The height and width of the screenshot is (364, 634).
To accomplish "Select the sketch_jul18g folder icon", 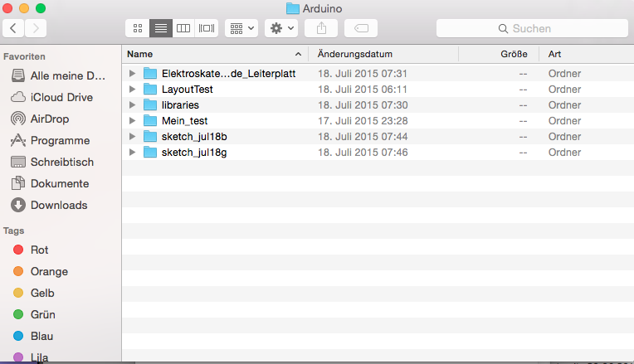I will (x=150, y=152).
